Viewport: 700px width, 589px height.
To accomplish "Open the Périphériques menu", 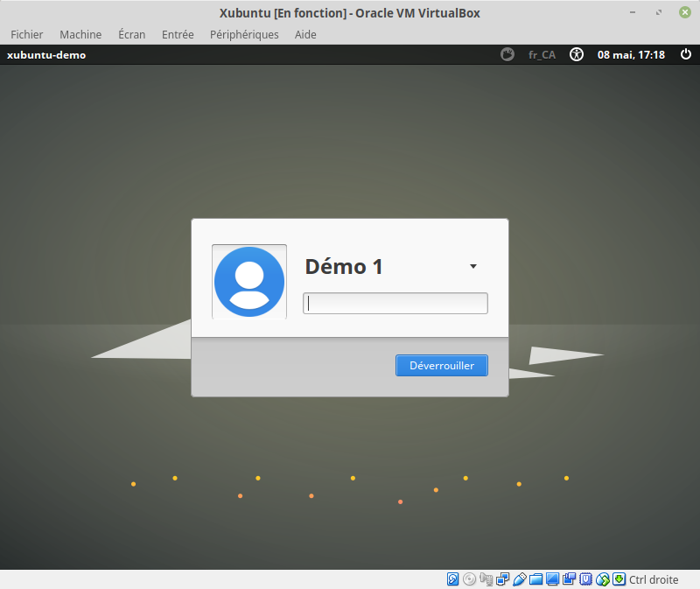I will [244, 34].
